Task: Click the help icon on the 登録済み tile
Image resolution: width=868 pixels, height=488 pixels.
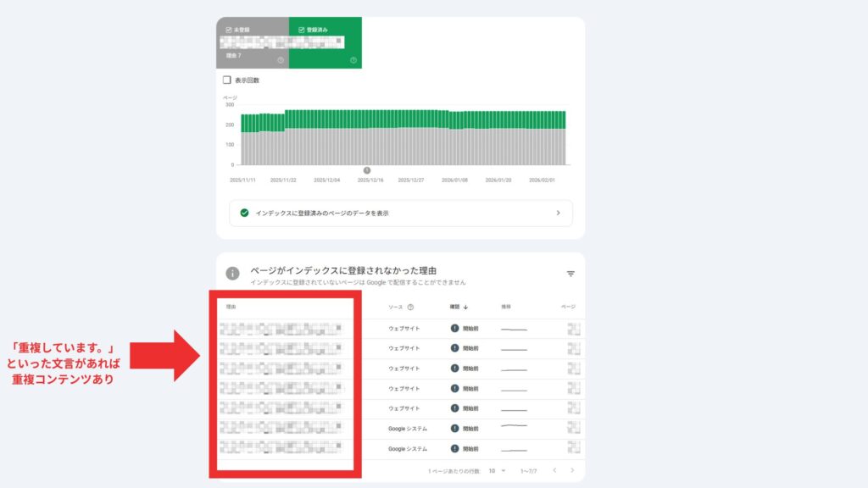Action: pos(353,60)
